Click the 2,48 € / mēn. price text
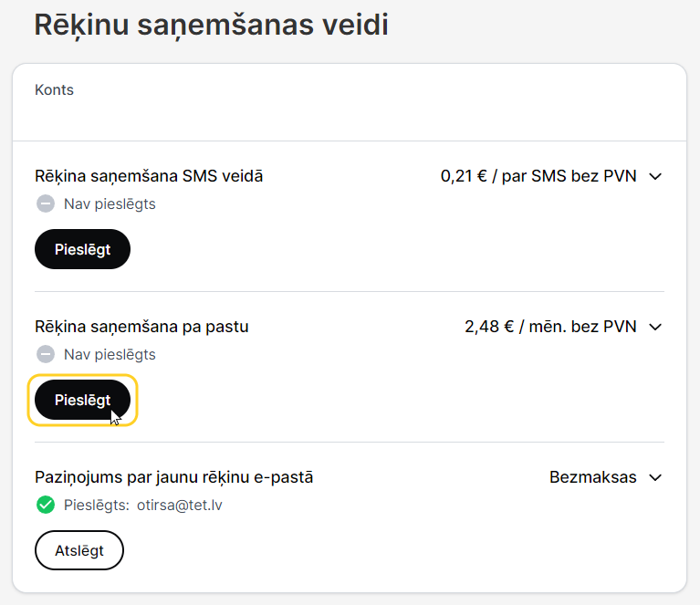Screen dimensions: 700x605 click(550, 327)
